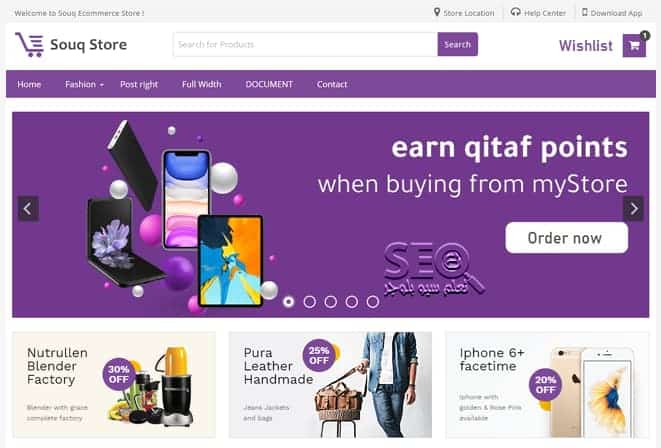Open the Nutrullen Blender Factory promo card
The width and height of the screenshot is (661, 448).
click(114, 384)
